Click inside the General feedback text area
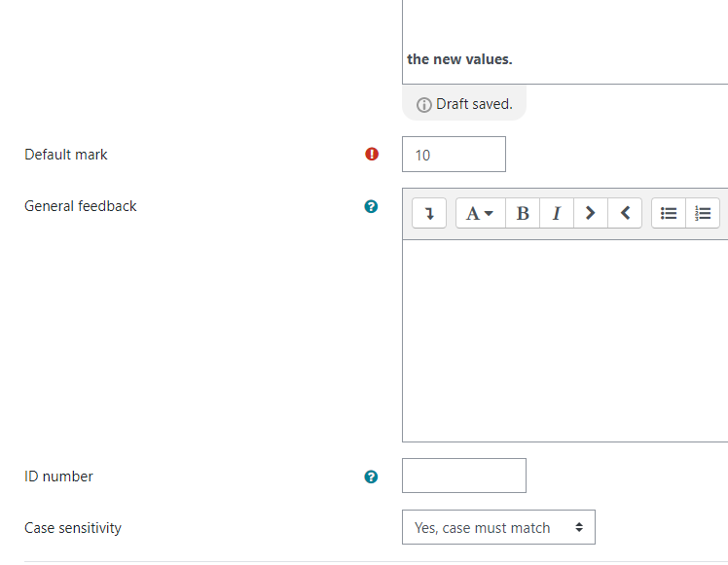This screenshot has width=728, height=565. click(x=564, y=341)
